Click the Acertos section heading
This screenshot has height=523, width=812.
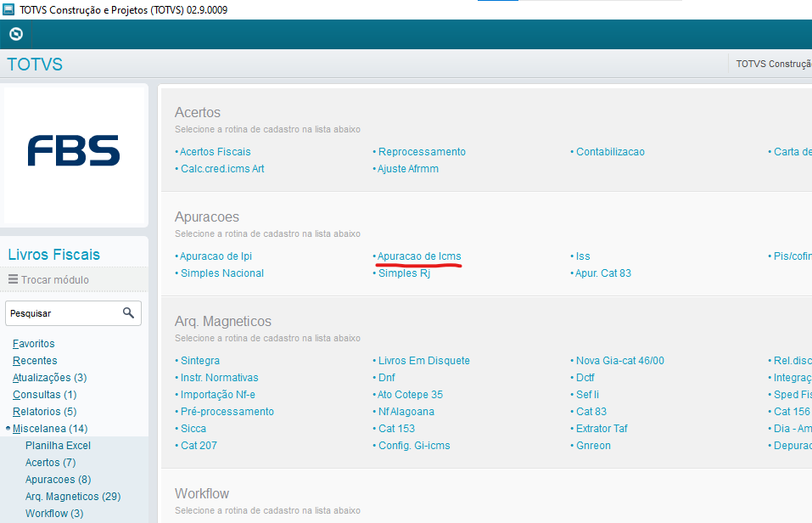click(x=198, y=112)
